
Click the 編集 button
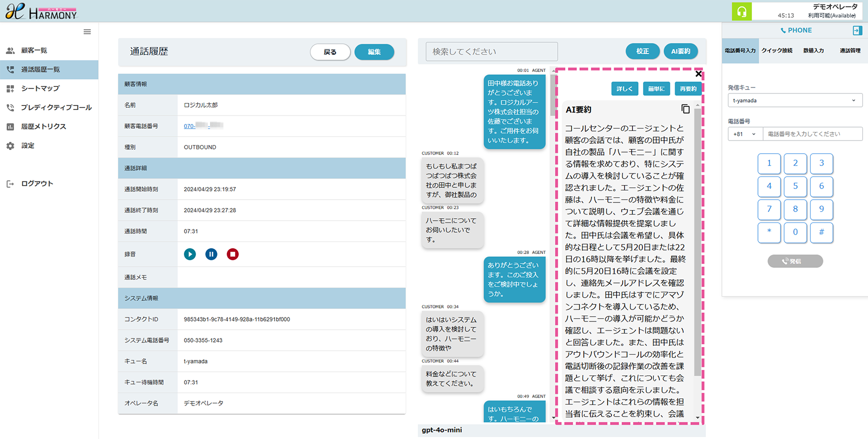click(374, 52)
